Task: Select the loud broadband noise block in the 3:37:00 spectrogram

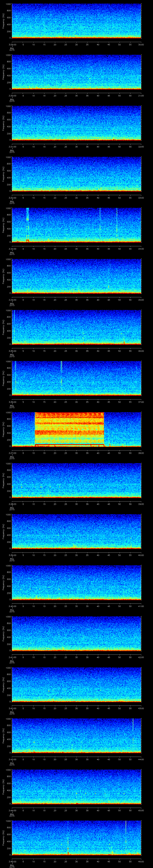Action: pos(70,429)
